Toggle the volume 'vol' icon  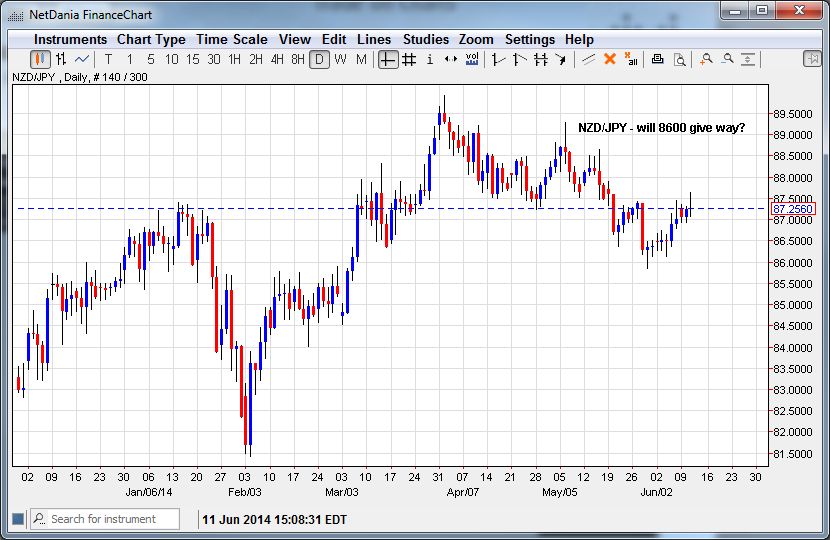472,59
